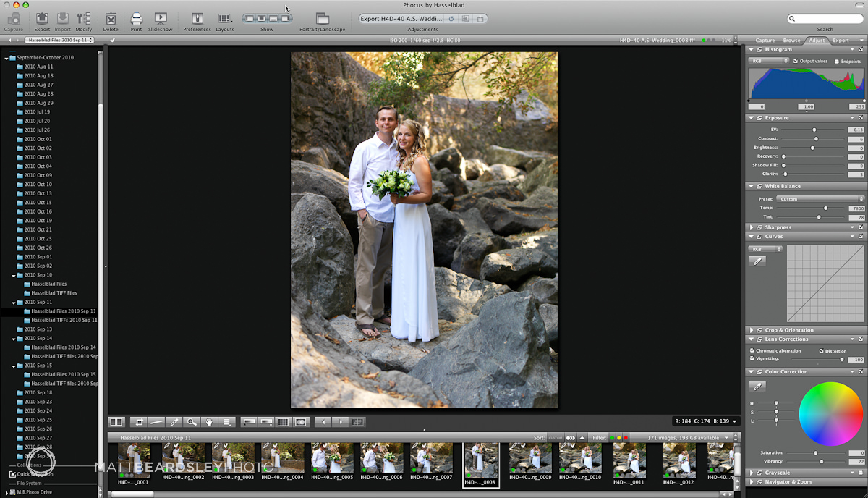Click the list options tool below viewer
This screenshot has height=498, width=868.
(226, 421)
